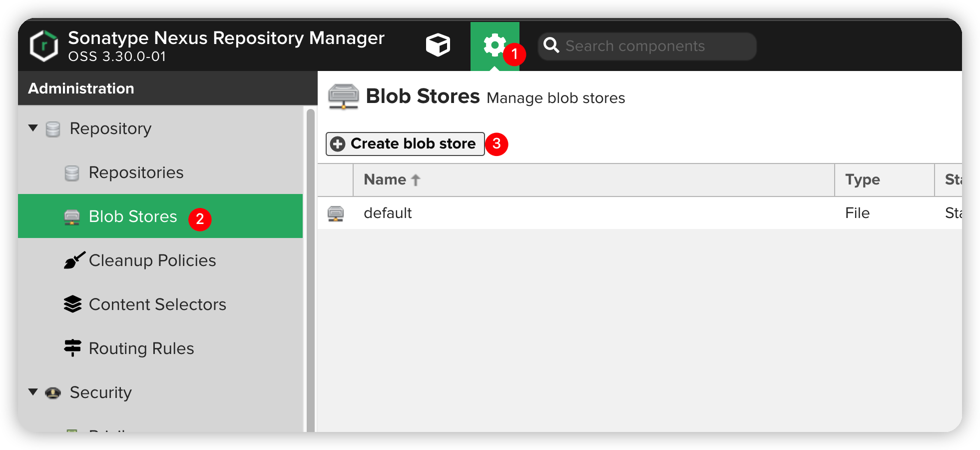Collapse the Repository tree section
980x450 pixels.
[33, 128]
